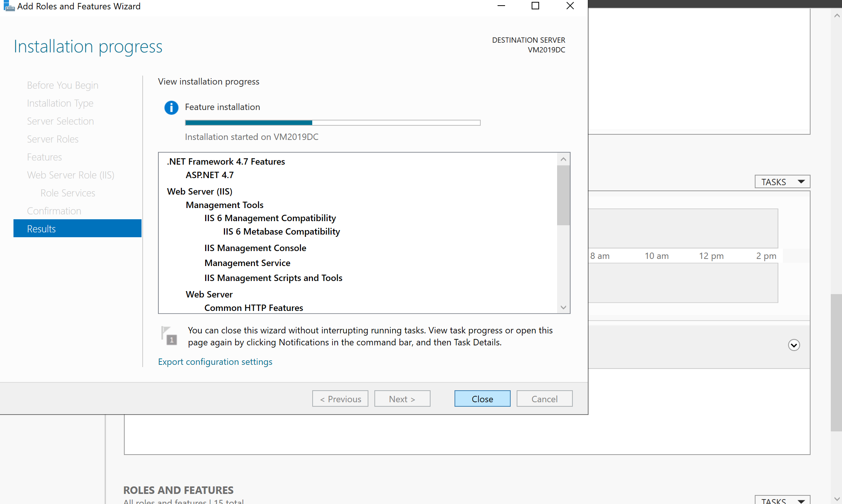Click the circled chevron expand icon
Image resolution: width=842 pixels, height=504 pixels.
794,345
